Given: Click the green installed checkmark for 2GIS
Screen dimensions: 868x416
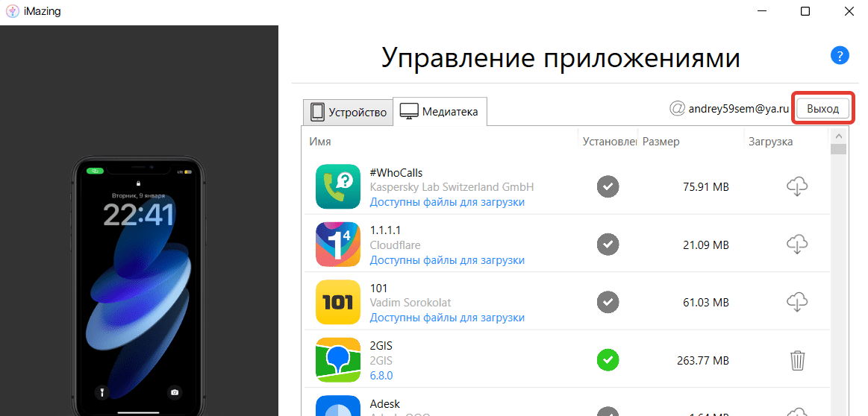Looking at the screenshot, I should pyautogui.click(x=608, y=360).
